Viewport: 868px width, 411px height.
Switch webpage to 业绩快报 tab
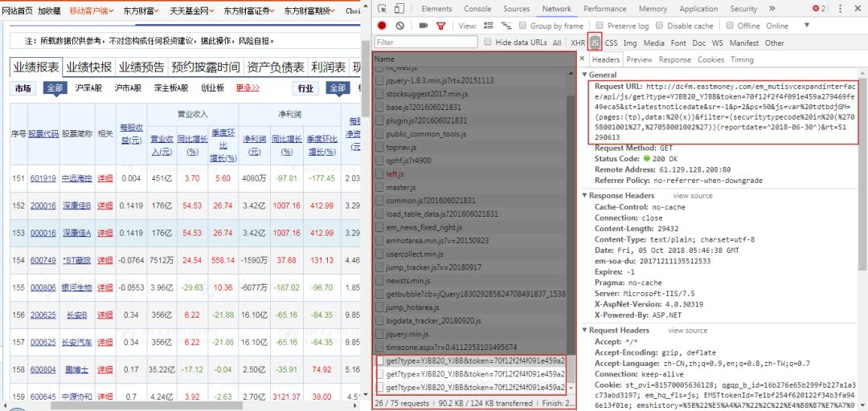click(89, 67)
